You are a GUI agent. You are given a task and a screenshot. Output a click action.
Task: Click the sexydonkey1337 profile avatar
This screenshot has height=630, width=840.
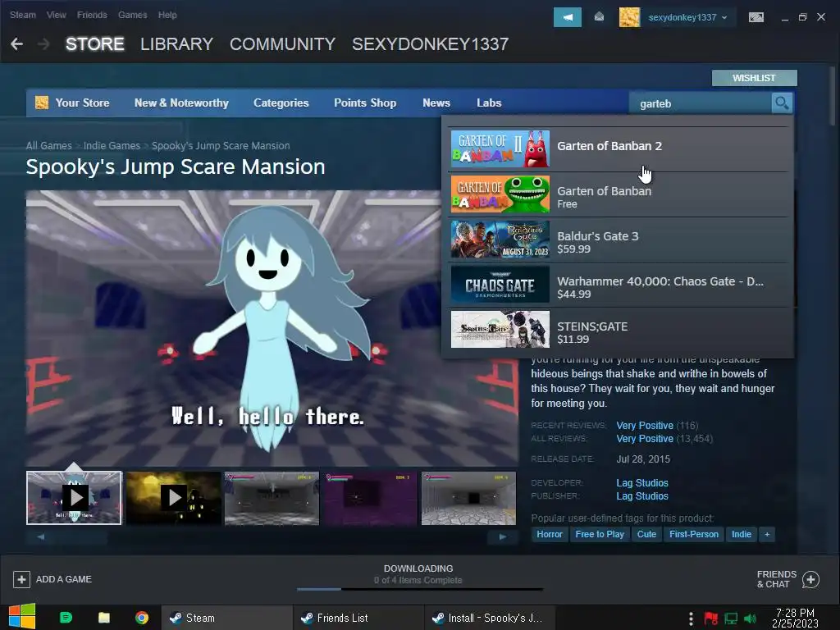(629, 17)
